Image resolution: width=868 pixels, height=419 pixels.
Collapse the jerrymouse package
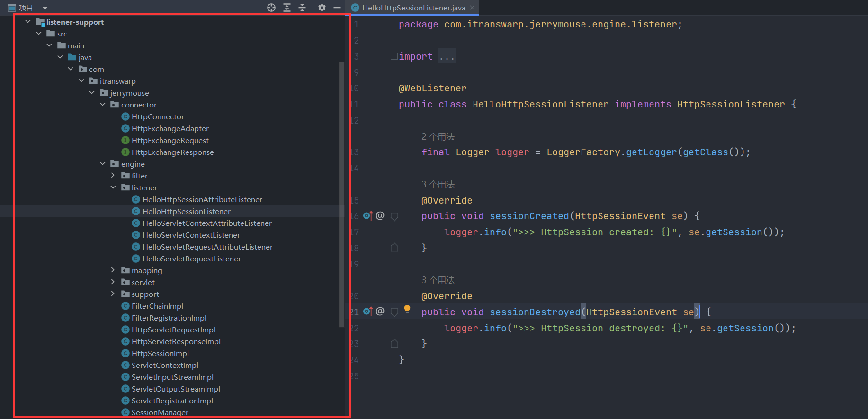(92, 93)
